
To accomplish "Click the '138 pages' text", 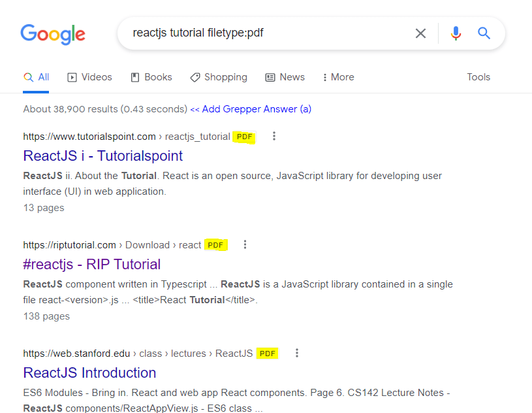I will tap(46, 316).
